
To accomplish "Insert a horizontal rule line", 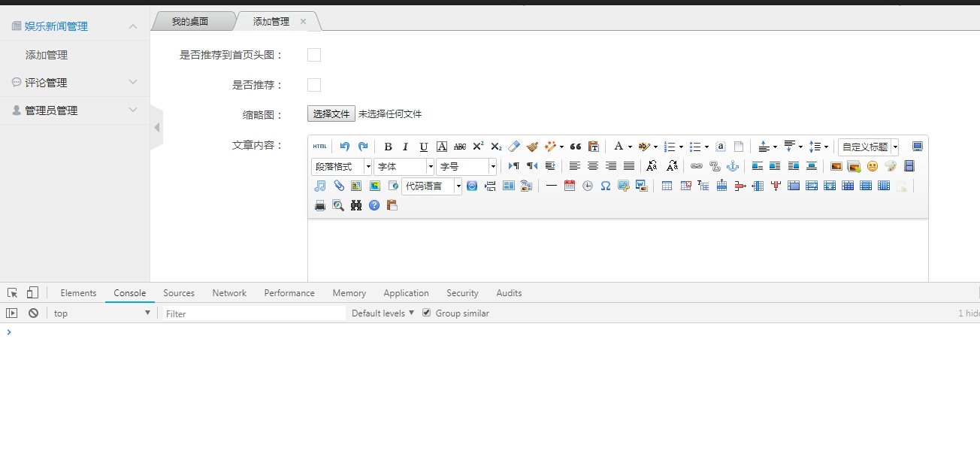I will click(552, 186).
